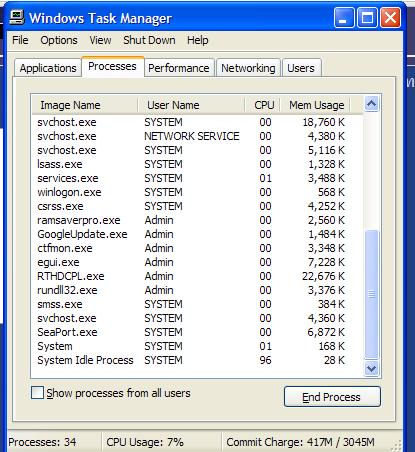This screenshot has height=452, width=415.
Task: Click the vertical scrollbar thumb
Action: point(371,294)
